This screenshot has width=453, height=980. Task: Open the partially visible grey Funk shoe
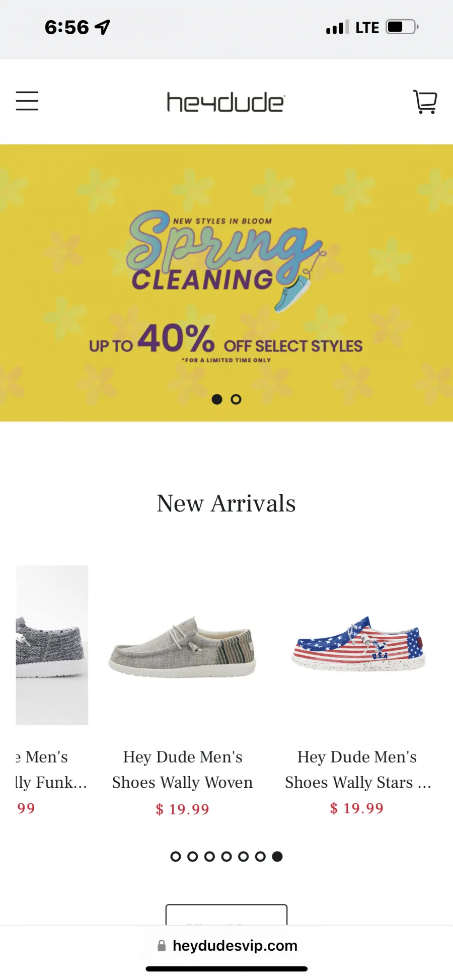click(x=52, y=645)
